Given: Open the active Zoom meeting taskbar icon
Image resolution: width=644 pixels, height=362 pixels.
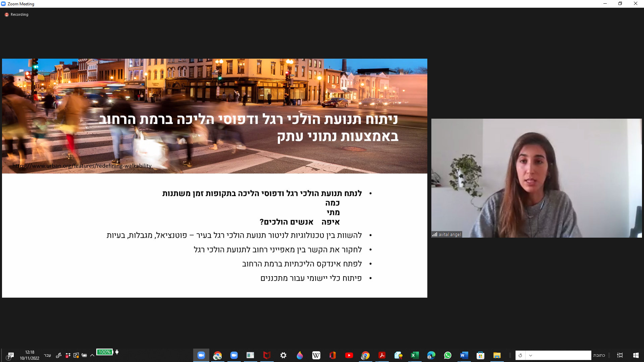Looking at the screenshot, I should click(x=201, y=355).
